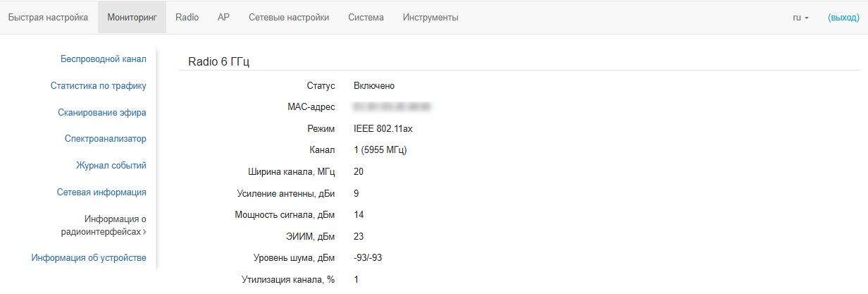The width and height of the screenshot is (868, 294).
Task: Open Сетевая информация sidebar link
Action: tap(101, 192)
